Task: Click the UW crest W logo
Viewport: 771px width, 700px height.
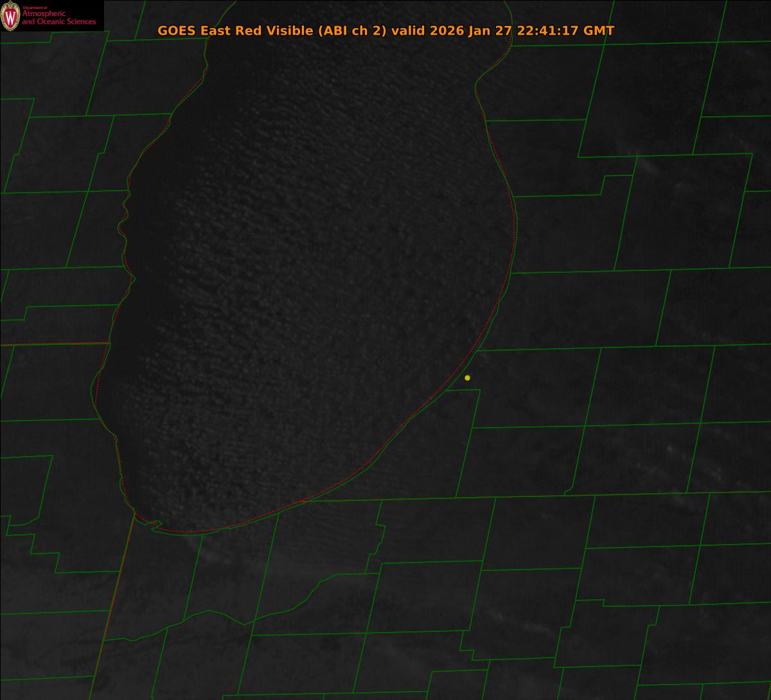Action: 11,17
